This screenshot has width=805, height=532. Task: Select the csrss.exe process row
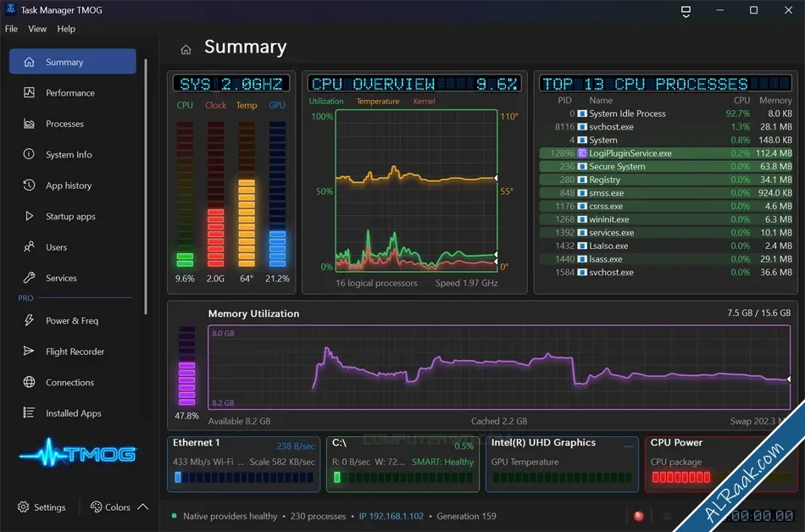665,206
